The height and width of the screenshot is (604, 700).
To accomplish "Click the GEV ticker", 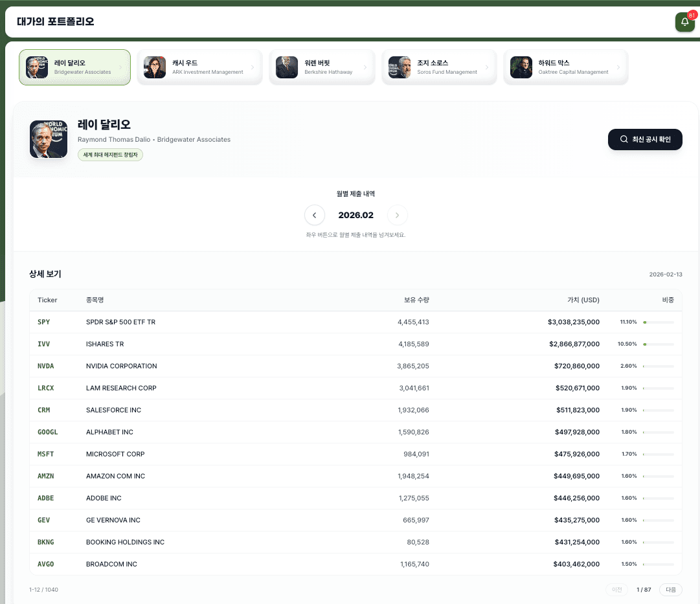I will [x=44, y=520].
